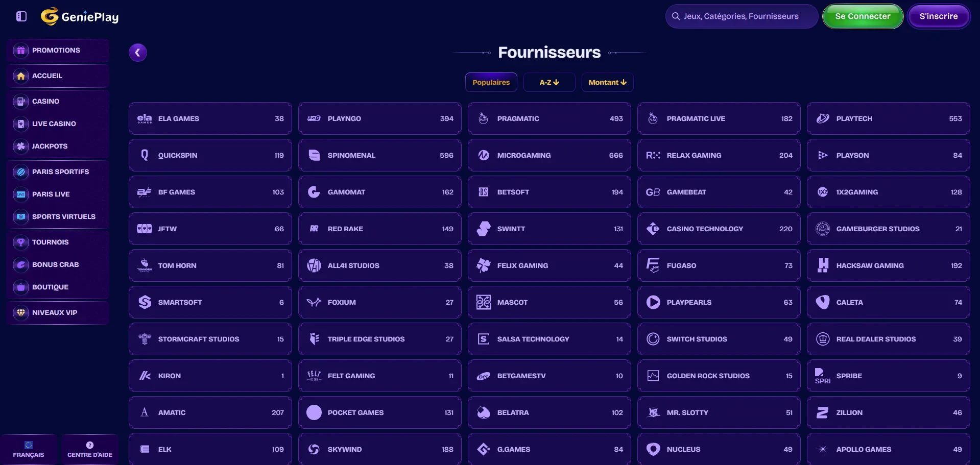Open Accueil in sidebar
980x465 pixels.
click(58, 76)
